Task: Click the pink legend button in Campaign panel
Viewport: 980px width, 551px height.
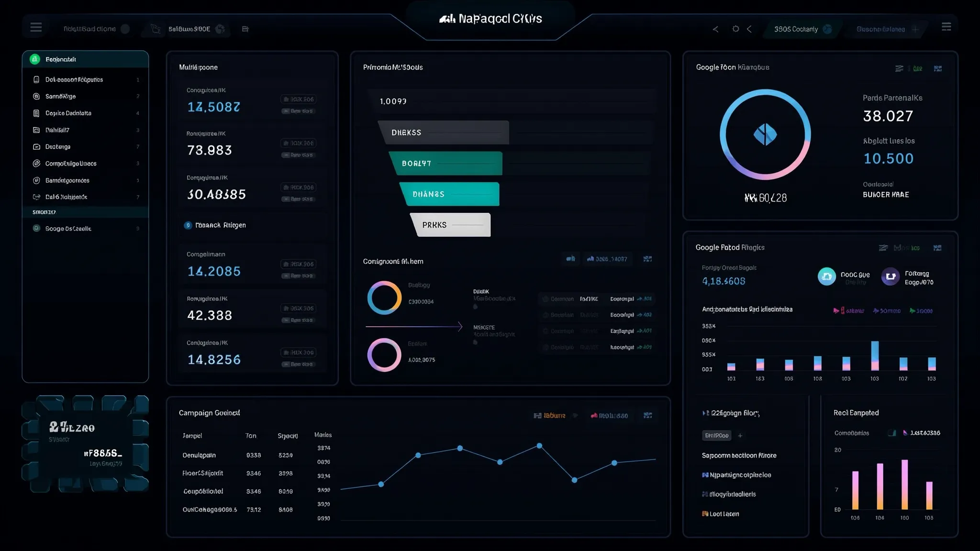Action: tap(609, 416)
